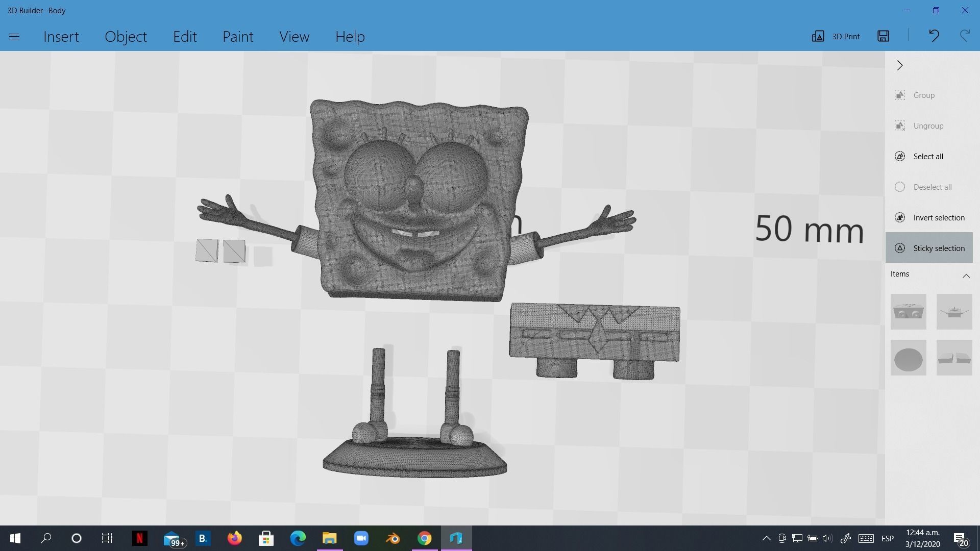
Task: Open the pen workspace tray icon
Action: [845, 538]
